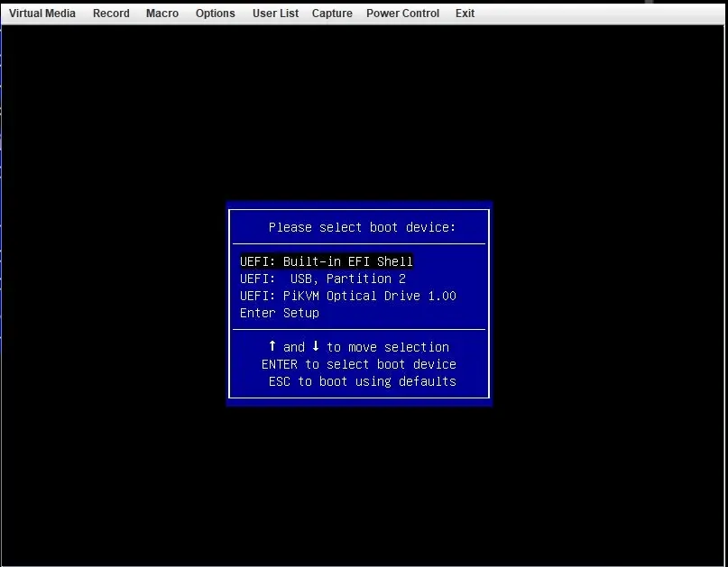Click the "ESC to boot using defaults" hint
The height and width of the screenshot is (567, 728).
pos(362,381)
